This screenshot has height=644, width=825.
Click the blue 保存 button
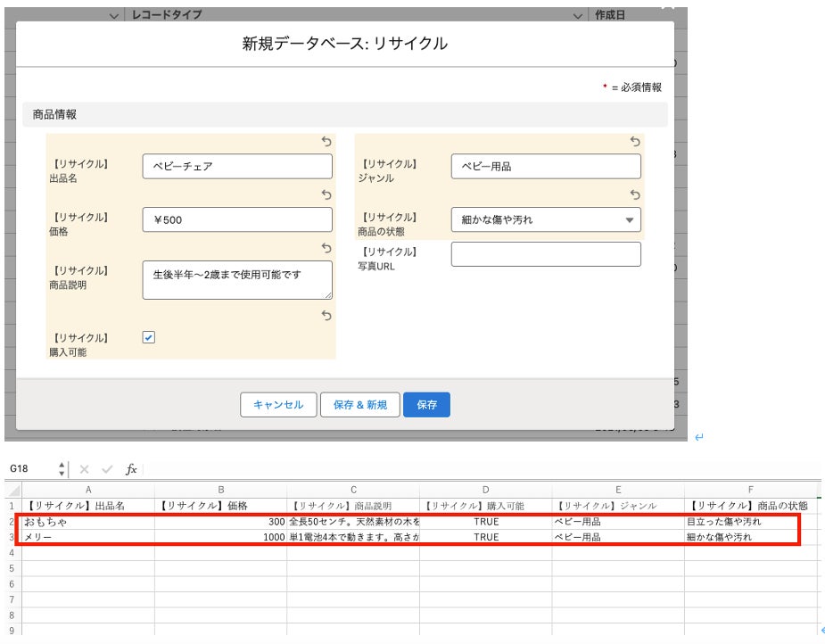click(426, 405)
